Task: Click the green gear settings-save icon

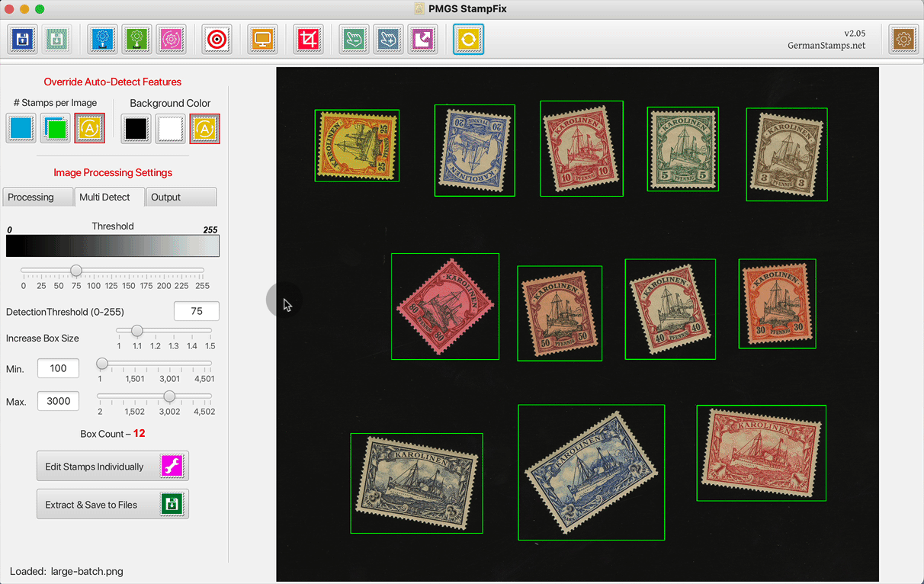Action: 137,39
